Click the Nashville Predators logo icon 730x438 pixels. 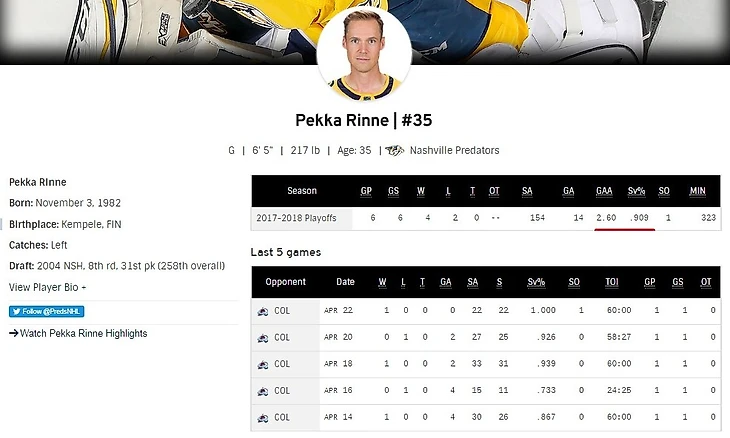pyautogui.click(x=395, y=151)
